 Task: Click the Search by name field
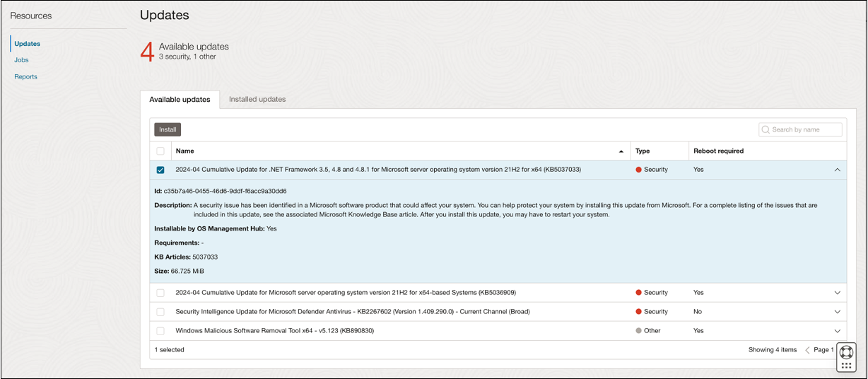pos(806,129)
